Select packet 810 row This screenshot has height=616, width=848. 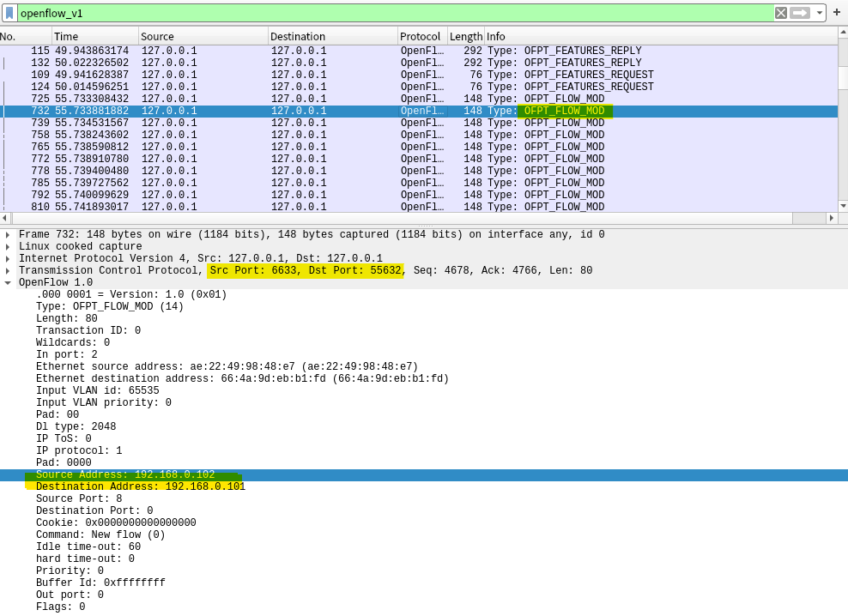click(x=419, y=207)
